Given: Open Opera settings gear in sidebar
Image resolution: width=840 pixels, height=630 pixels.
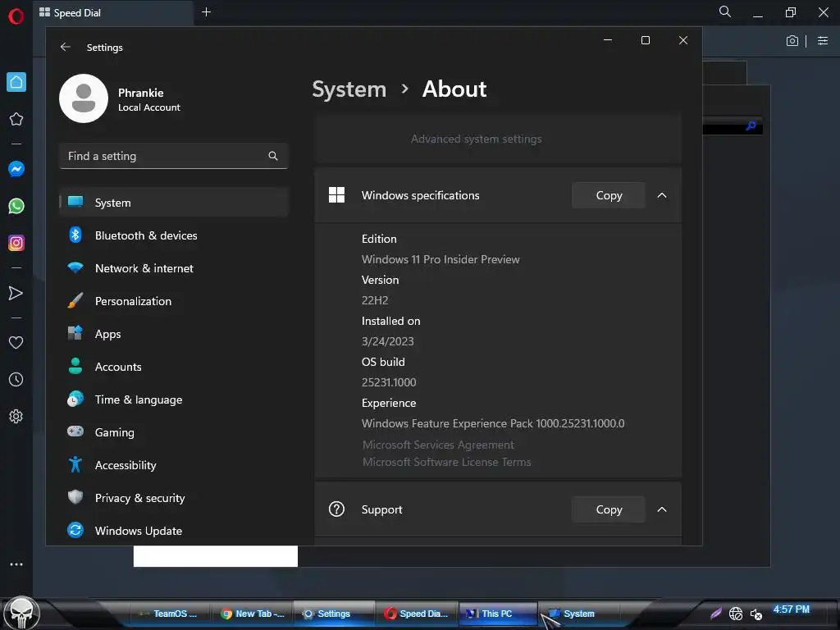Looking at the screenshot, I should [16, 416].
